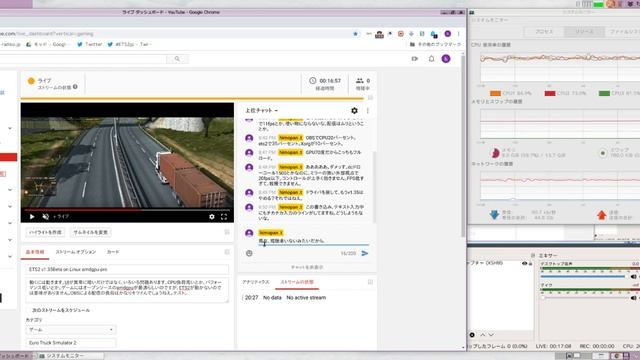The height and width of the screenshot is (360, 640).
Task: Click the video progress bar in preview
Action: 127,210
